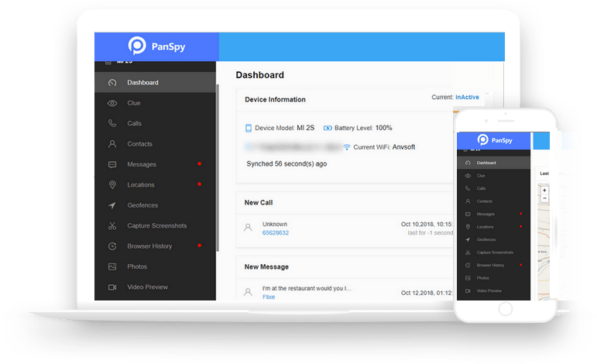Select the Video Preview label in laptop sidebar
The height and width of the screenshot is (364, 597).
click(147, 287)
